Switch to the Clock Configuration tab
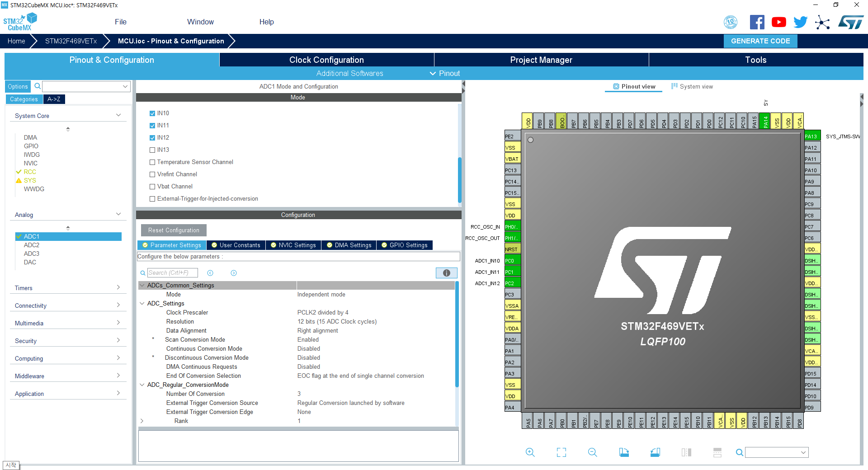868x470 pixels. click(326, 60)
